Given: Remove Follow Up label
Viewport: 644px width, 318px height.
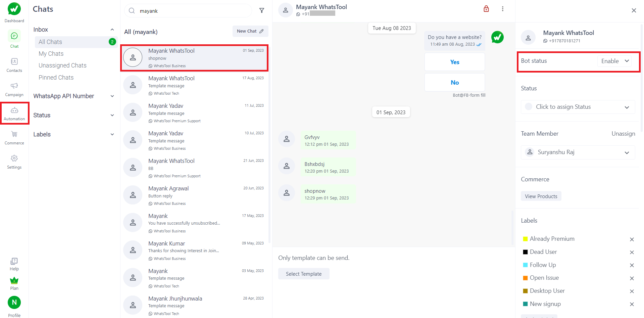Looking at the screenshot, I should point(632,265).
